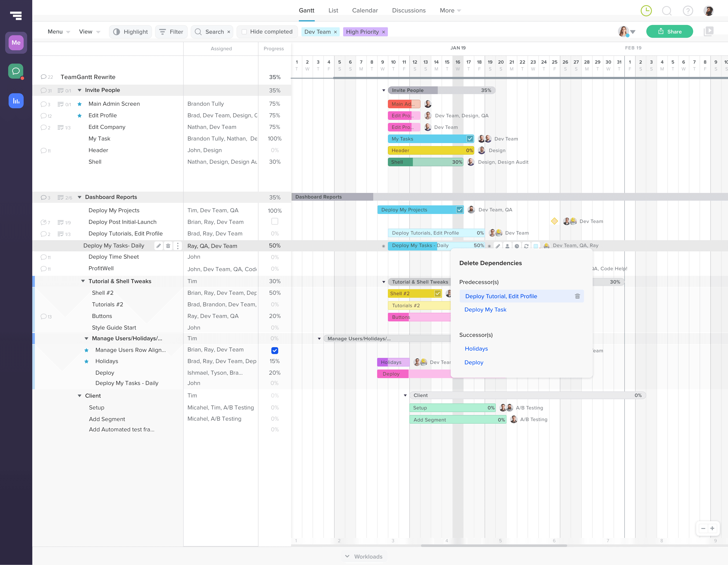Click the zoom in plus button

click(712, 528)
